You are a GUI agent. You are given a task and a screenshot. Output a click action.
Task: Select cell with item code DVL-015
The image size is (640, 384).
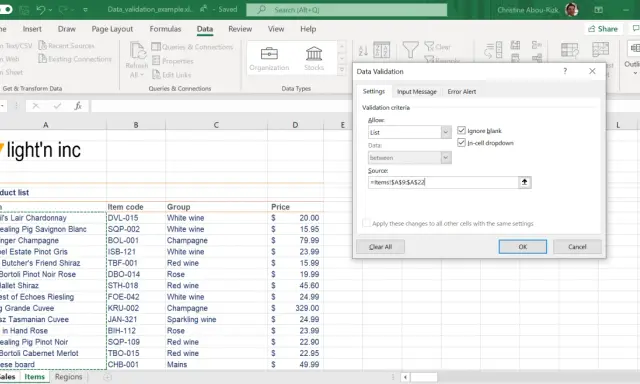136,218
